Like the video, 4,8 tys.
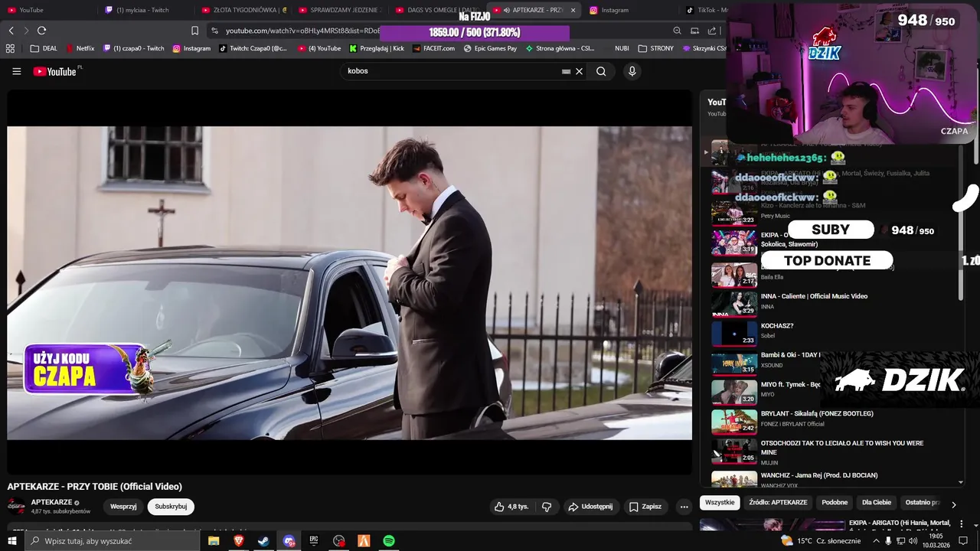The width and height of the screenshot is (980, 551). [x=511, y=507]
